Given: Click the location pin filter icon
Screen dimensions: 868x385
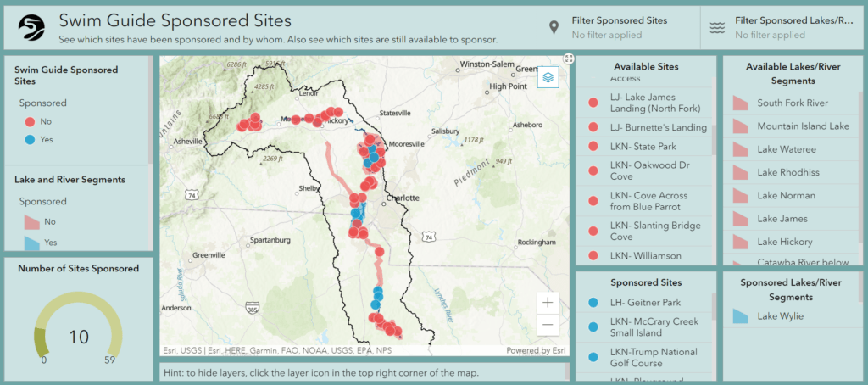Looking at the screenshot, I should (554, 28).
